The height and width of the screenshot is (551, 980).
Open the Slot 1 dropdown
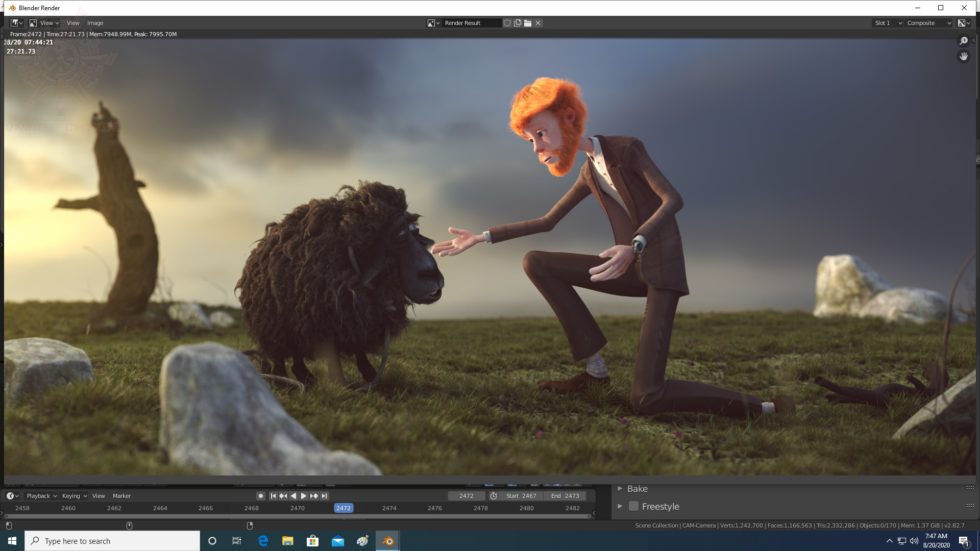pos(888,23)
